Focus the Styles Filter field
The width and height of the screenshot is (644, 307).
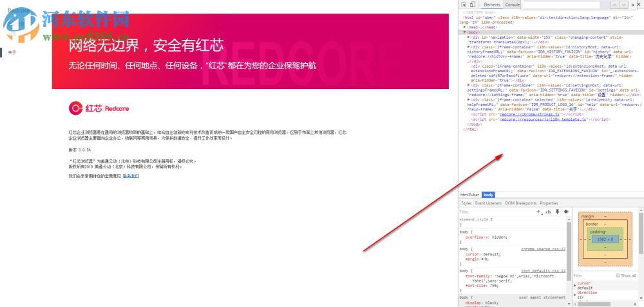pos(497,212)
